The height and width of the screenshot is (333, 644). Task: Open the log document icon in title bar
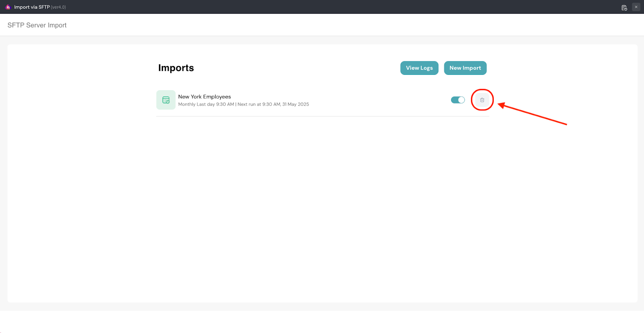(x=624, y=7)
